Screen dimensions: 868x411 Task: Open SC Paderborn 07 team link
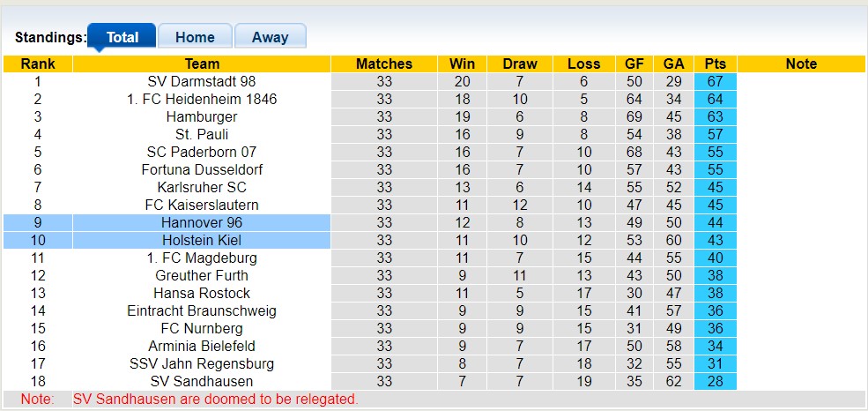(x=202, y=152)
